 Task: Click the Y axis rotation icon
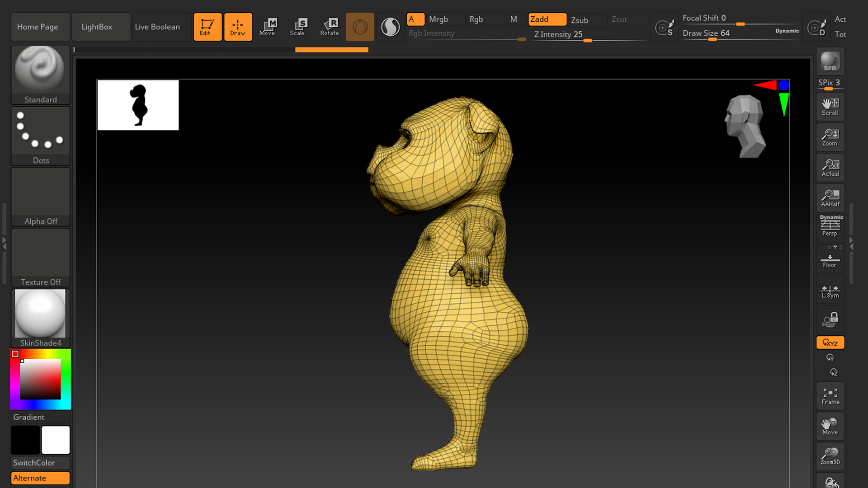coord(830,358)
